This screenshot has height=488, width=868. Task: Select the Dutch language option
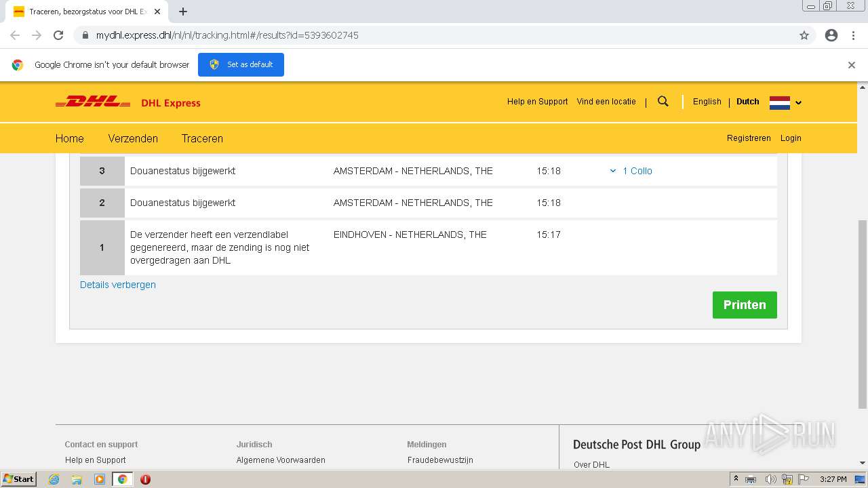[748, 102]
